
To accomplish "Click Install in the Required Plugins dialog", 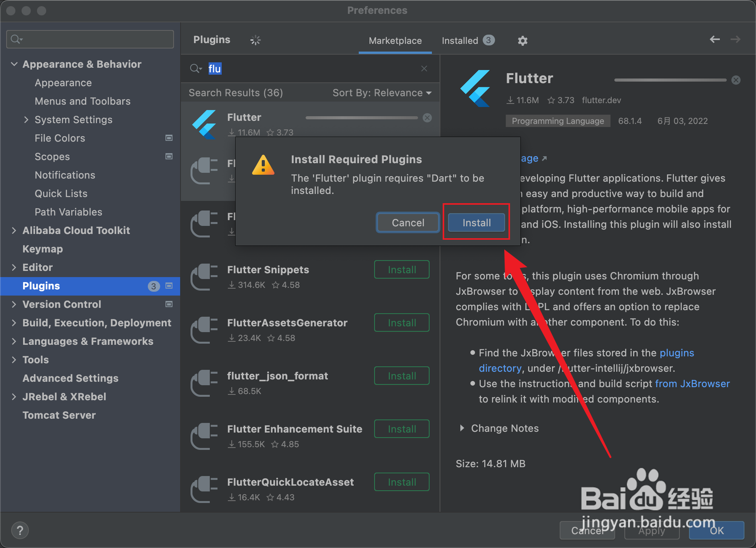I will (476, 222).
